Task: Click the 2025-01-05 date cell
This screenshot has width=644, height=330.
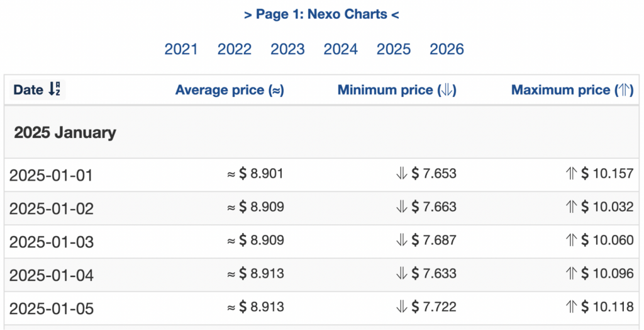Action: pos(51,309)
